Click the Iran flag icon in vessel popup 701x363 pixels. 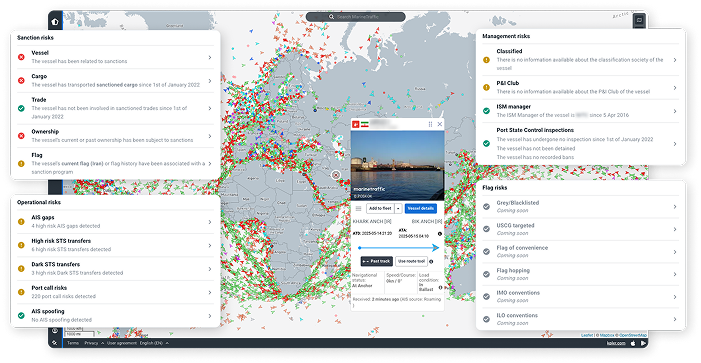point(365,125)
